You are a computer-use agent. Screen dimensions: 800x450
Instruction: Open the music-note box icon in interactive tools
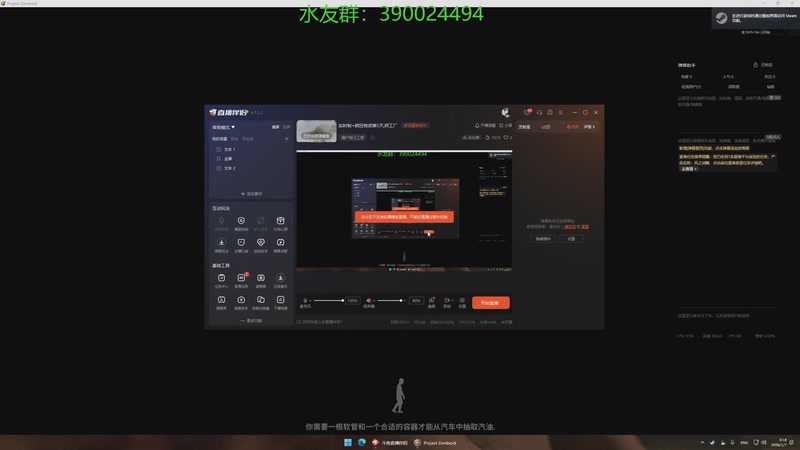pos(280,242)
